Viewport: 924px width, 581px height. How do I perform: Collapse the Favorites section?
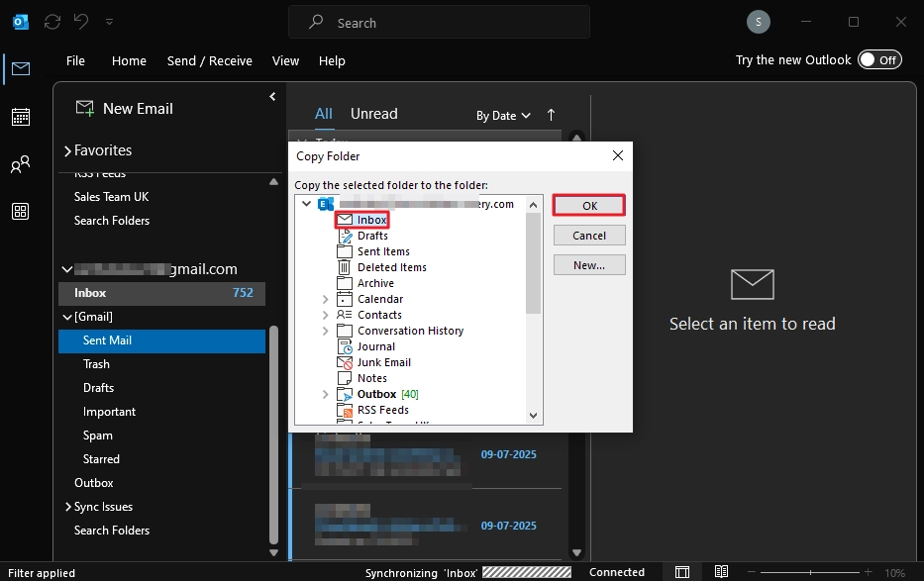(67, 149)
